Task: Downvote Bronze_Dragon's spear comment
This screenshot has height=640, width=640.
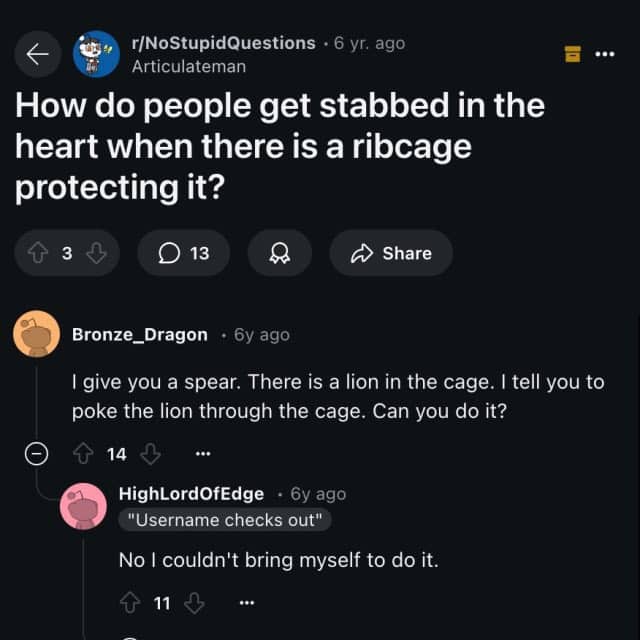Action: (150, 453)
